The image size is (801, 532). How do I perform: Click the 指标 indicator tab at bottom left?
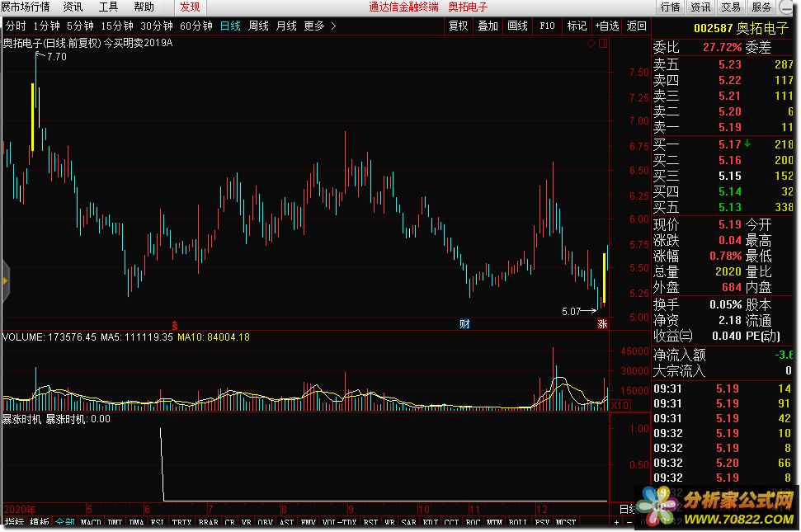coord(14,523)
